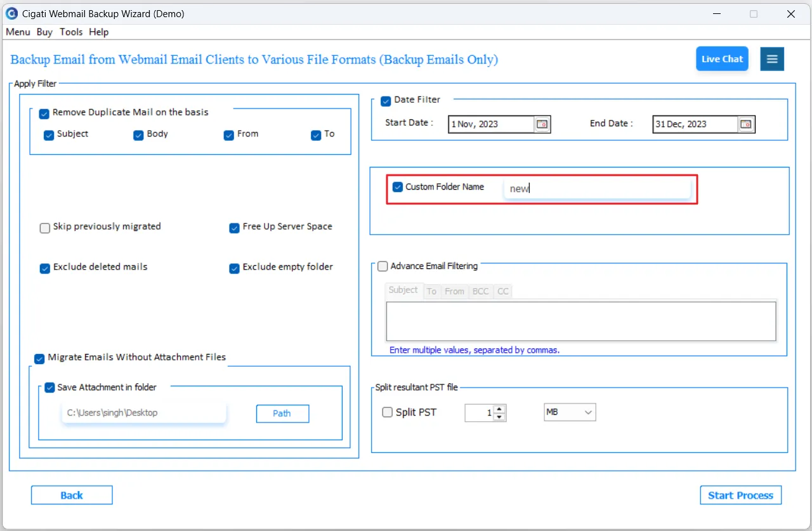Disable the Date Filter checkbox

(386, 101)
